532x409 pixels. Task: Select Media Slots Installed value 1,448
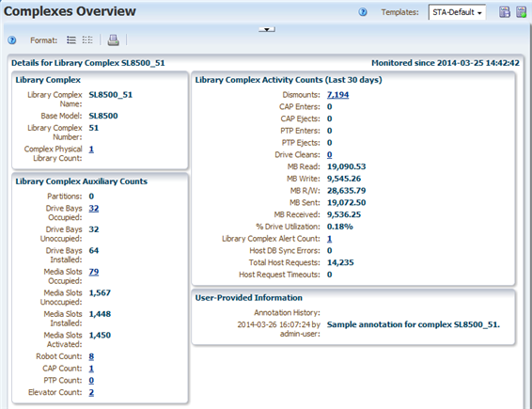click(100, 314)
